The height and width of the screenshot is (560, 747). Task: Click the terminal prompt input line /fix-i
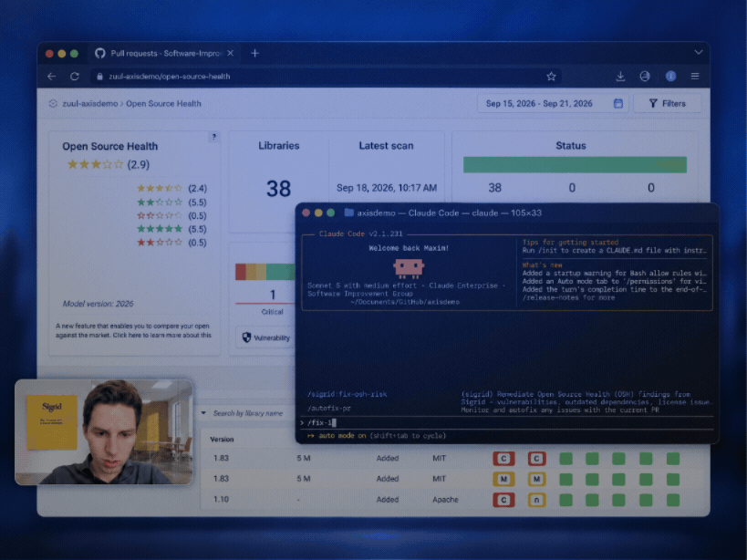pyautogui.click(x=507, y=422)
